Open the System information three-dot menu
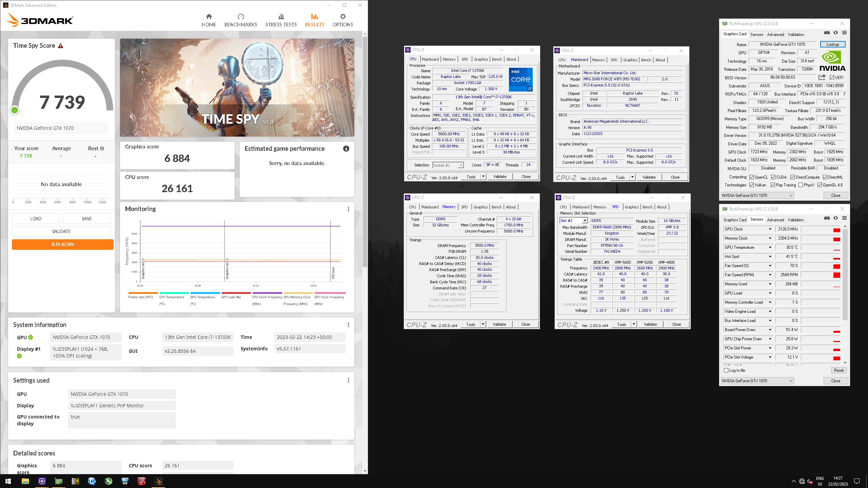Image resolution: width=868 pixels, height=488 pixels. [348, 325]
